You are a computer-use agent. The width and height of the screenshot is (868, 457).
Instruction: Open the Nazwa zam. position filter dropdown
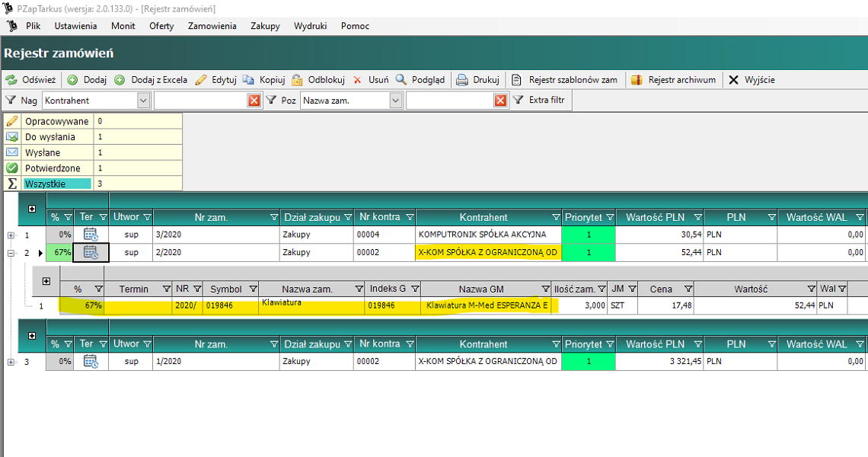pos(395,101)
